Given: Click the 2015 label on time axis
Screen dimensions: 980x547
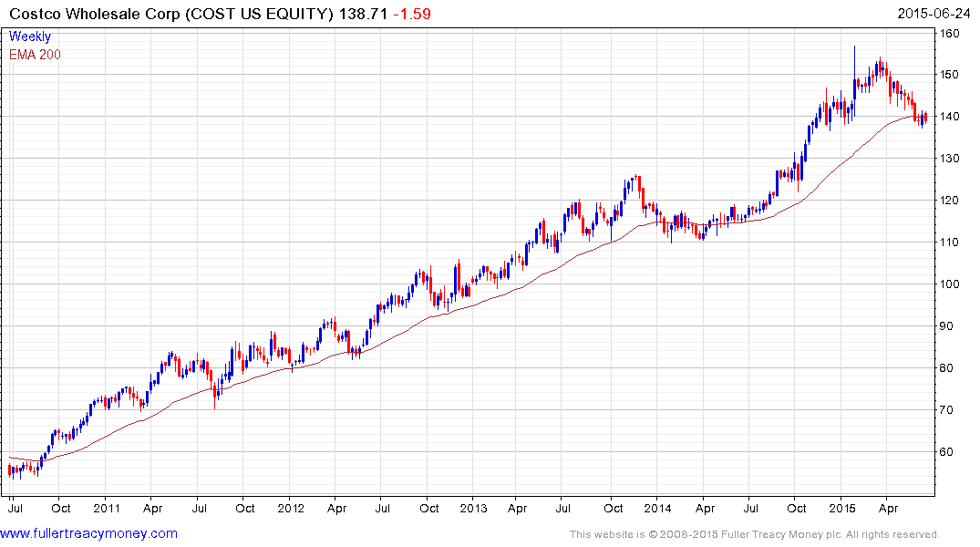Looking at the screenshot, I should (841, 508).
